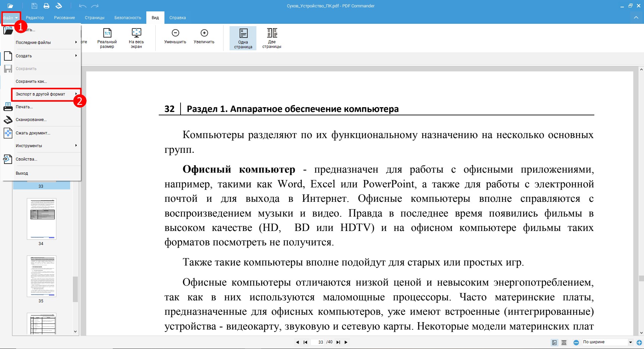This screenshot has height=349, width=644.
Task: Click the Свойства document icon in menu
Action: (8, 159)
